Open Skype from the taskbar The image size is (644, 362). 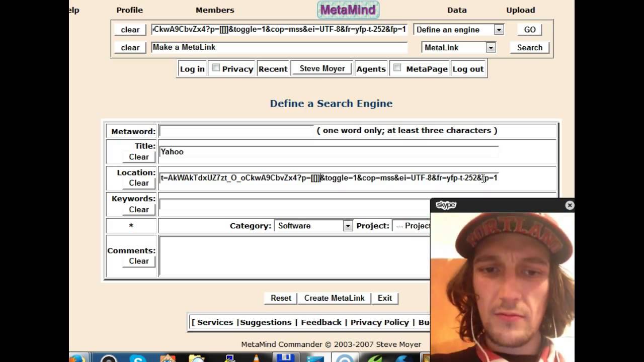[x=138, y=358]
